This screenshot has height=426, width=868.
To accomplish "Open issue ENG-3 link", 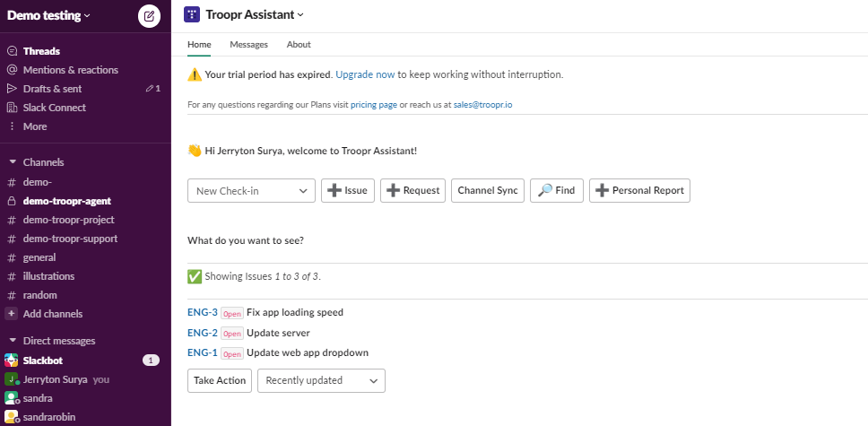I will [x=203, y=312].
